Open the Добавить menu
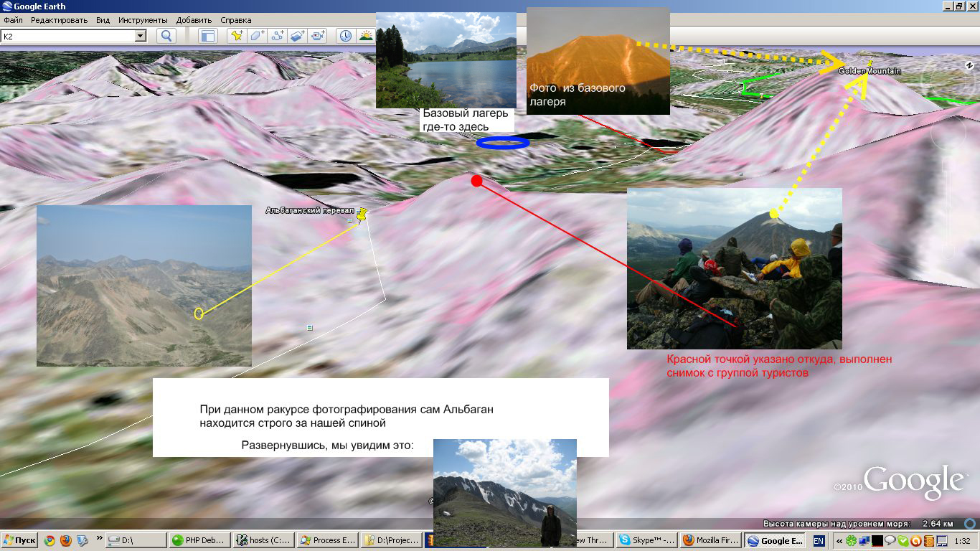Image resolution: width=980 pixels, height=551 pixels. pos(194,20)
